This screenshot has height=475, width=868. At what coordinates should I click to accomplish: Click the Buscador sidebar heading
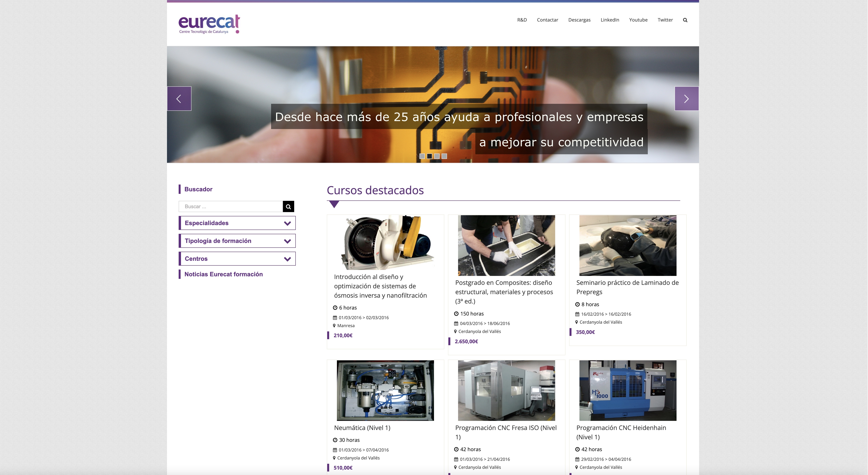(198, 189)
